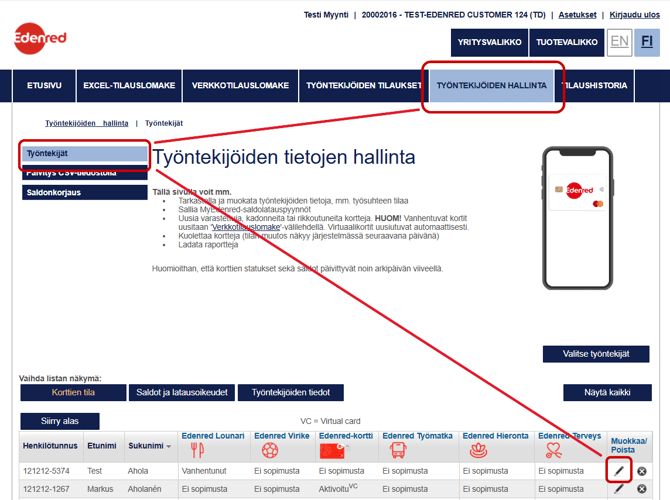Viewport: 670px width, 500px height.
Task: Open the Excel-tilauslomake tab
Action: [x=129, y=86]
